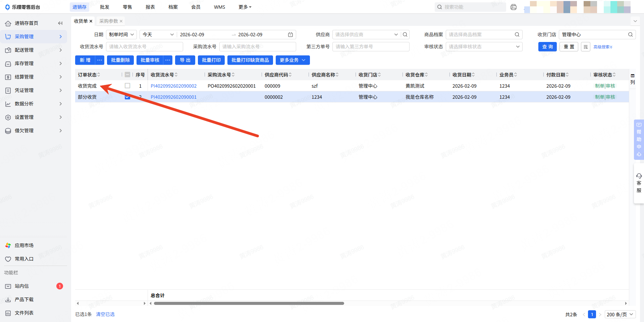This screenshot has height=322, width=644.
Task: Open the 制单时间 date type dropdown
Action: [x=121, y=35]
